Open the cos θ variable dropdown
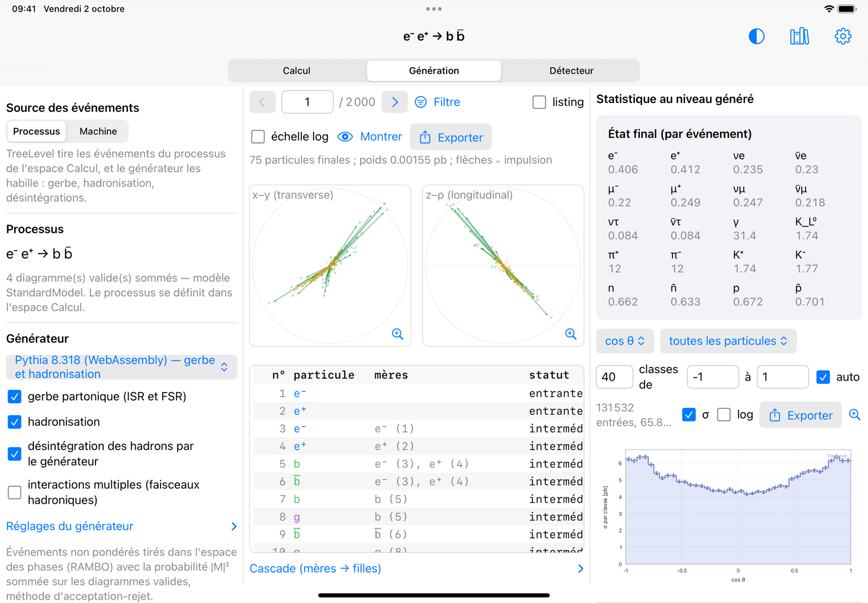This screenshot has height=603, width=868. coord(625,341)
